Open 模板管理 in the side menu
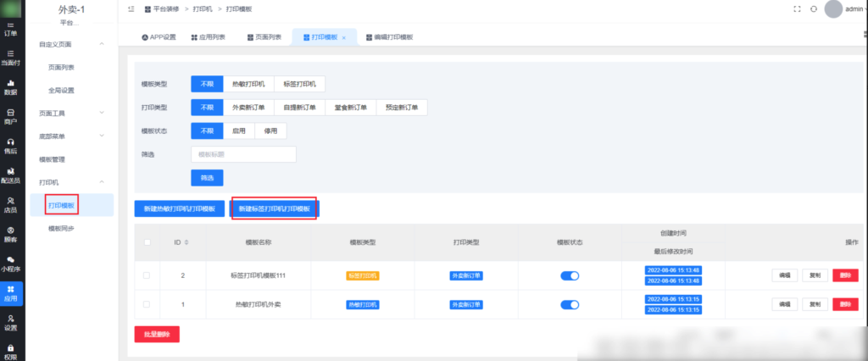The image size is (868, 361). [52, 159]
